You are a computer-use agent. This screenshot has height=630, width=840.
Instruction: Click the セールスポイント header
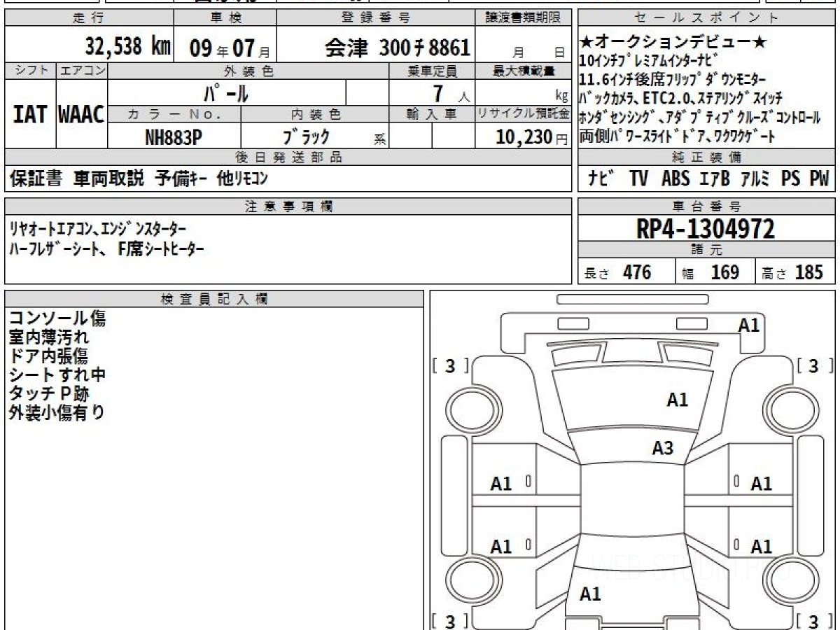(706, 18)
